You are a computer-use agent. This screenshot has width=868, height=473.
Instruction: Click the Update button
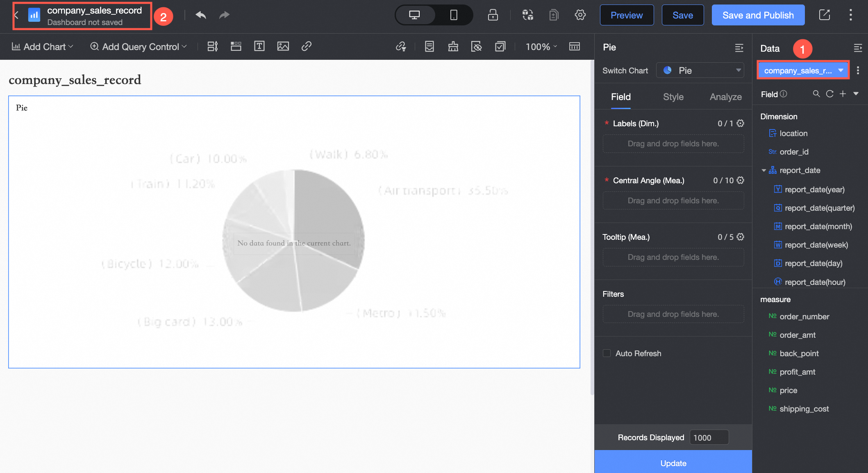pos(673,463)
